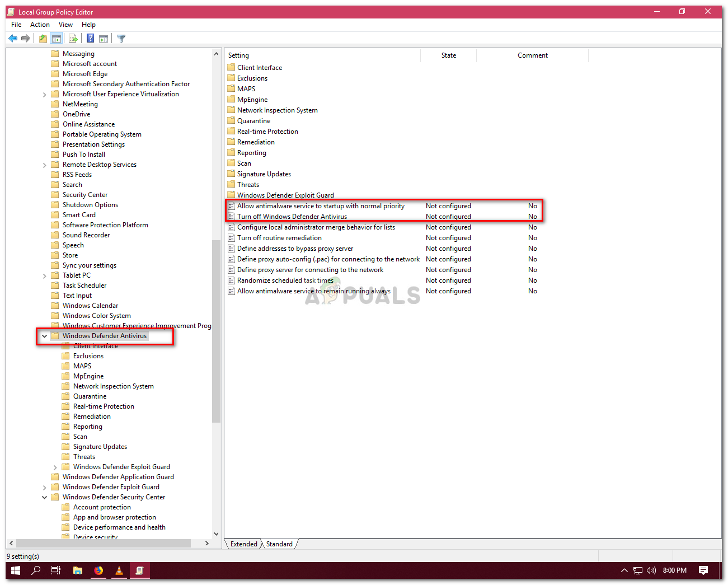Open the Action menu
The height and width of the screenshot is (585, 728).
[x=39, y=24]
